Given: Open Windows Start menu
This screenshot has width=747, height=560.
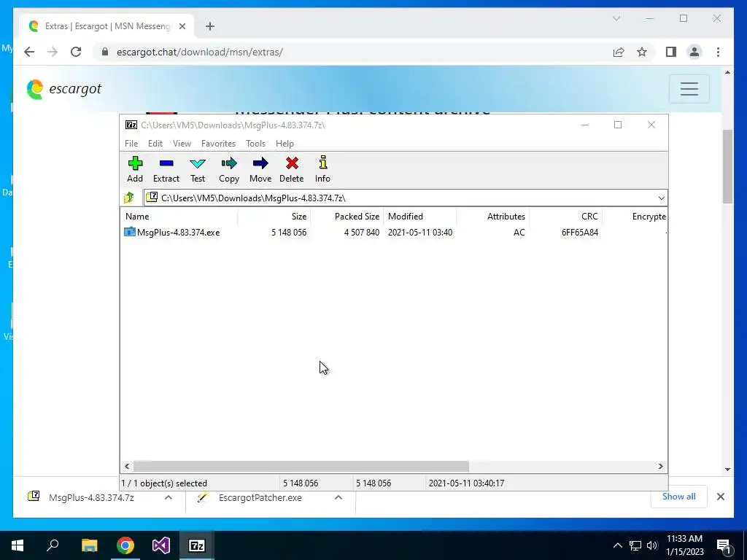Looking at the screenshot, I should pyautogui.click(x=18, y=545).
